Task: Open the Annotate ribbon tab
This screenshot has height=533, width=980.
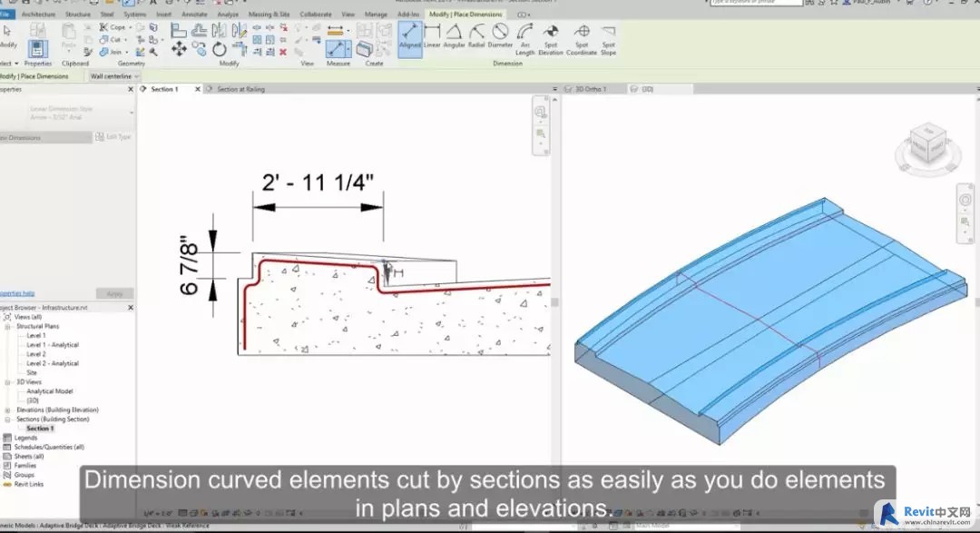Action: click(194, 15)
